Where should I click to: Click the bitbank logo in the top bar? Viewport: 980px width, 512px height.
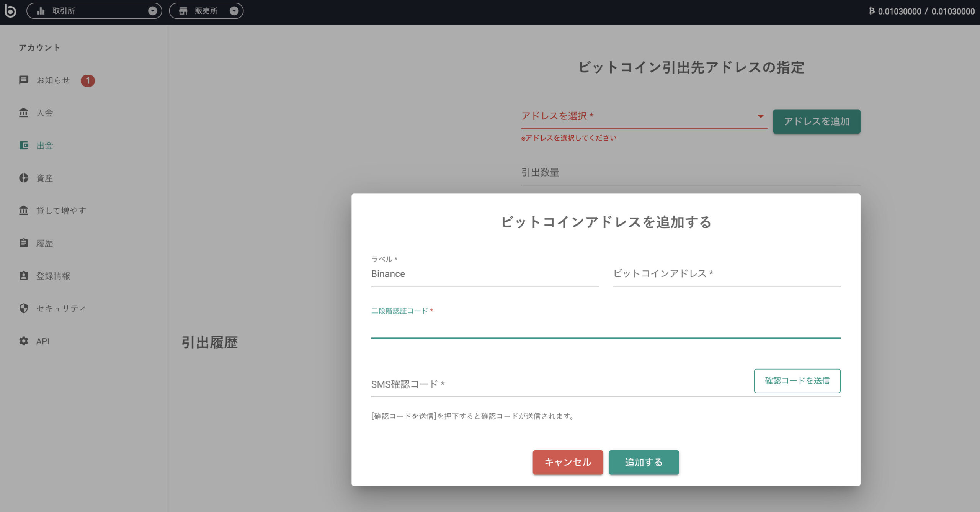click(10, 11)
